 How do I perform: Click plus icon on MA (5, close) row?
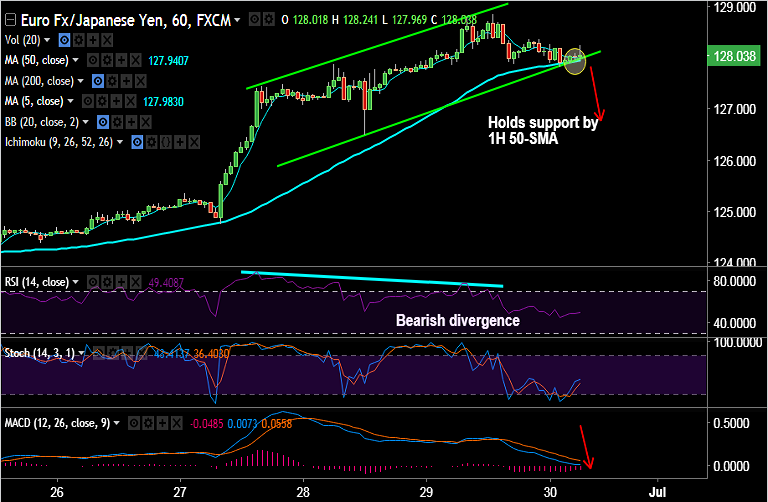[116, 101]
